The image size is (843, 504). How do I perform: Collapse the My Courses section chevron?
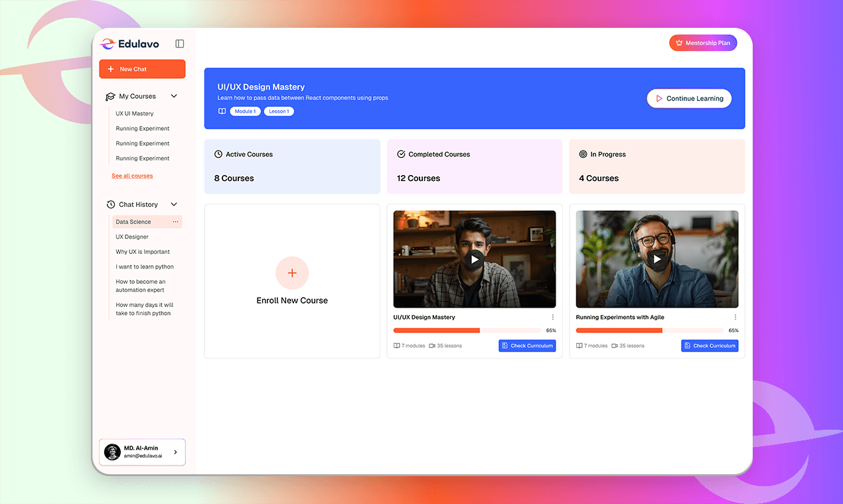click(174, 96)
